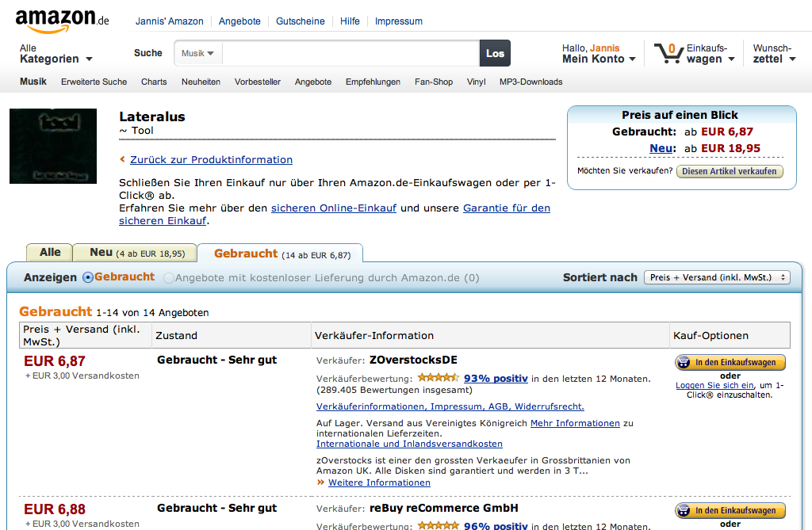Open the Charts subnav item
This screenshot has width=812, height=530.
(x=154, y=82)
